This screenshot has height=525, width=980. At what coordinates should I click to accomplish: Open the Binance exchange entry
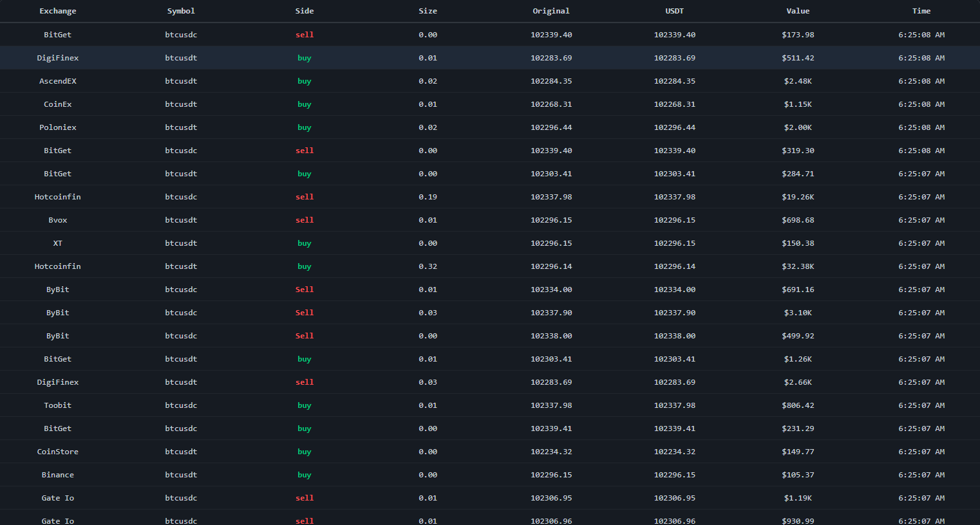[57, 474]
